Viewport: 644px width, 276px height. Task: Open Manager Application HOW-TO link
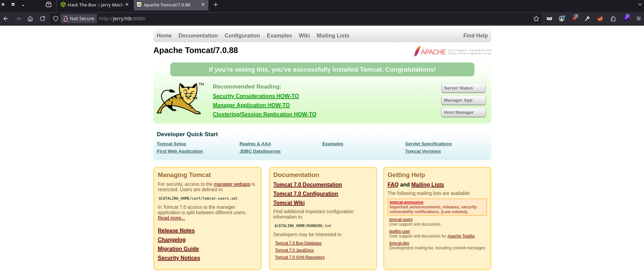(x=251, y=105)
